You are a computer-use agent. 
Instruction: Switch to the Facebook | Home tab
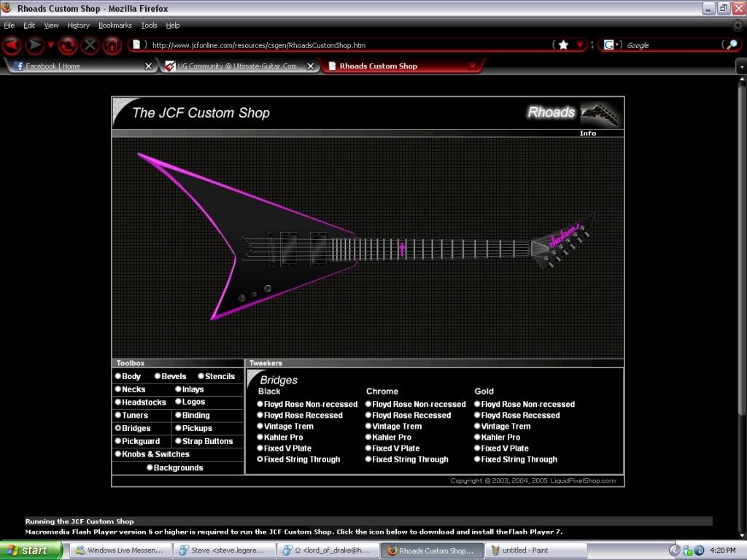[x=73, y=66]
